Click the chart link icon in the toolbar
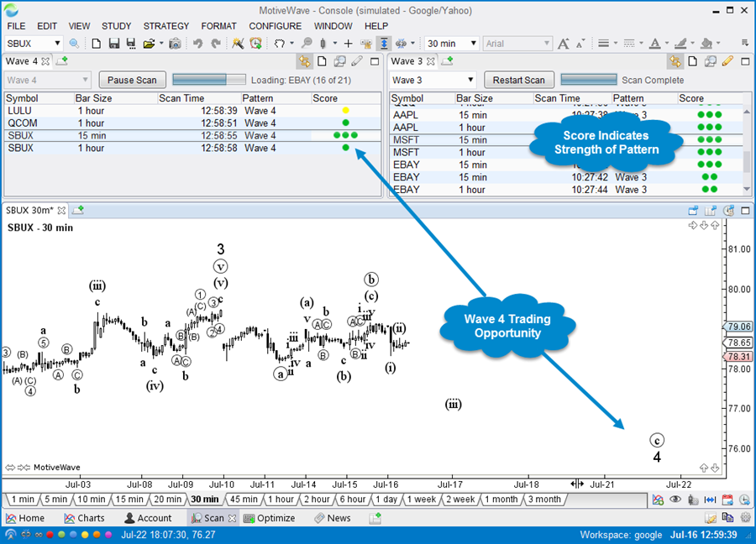Image resolution: width=756 pixels, height=544 pixels. coord(401,44)
